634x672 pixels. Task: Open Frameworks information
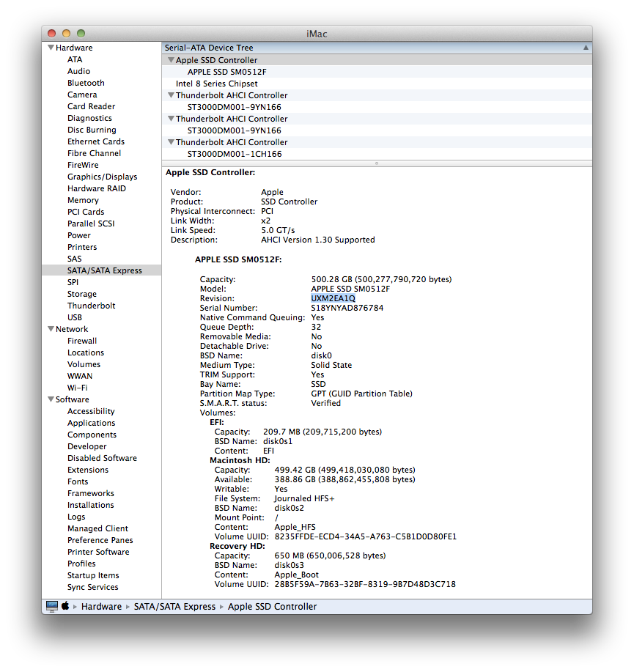pos(90,493)
